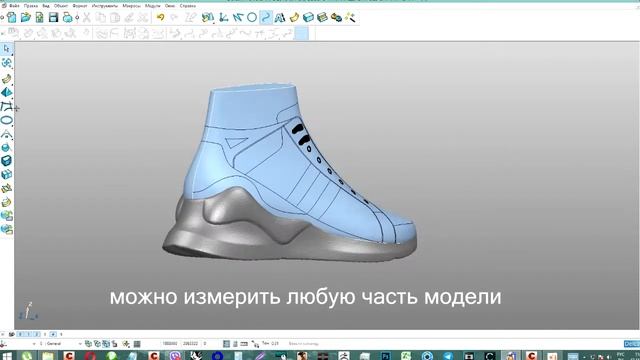Viewport: 640px width, 360px height.
Task: Select the Line tool in top toolbar
Action: (x=238, y=17)
